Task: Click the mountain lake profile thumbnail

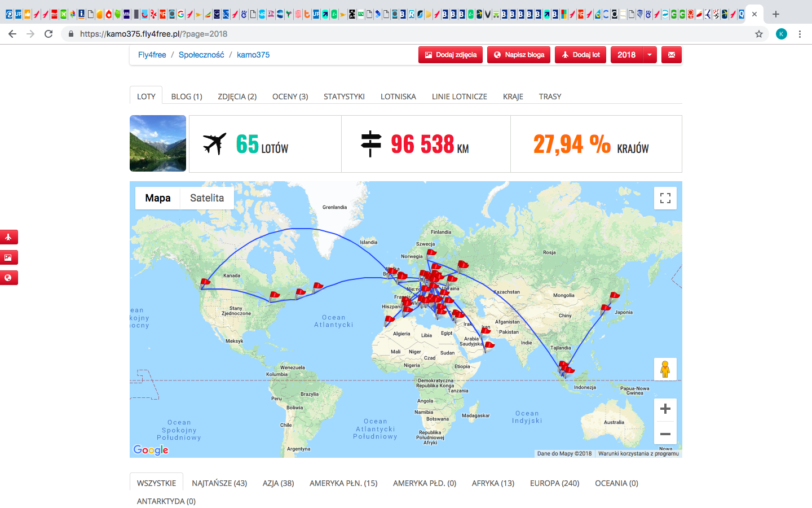Action: pyautogui.click(x=158, y=143)
